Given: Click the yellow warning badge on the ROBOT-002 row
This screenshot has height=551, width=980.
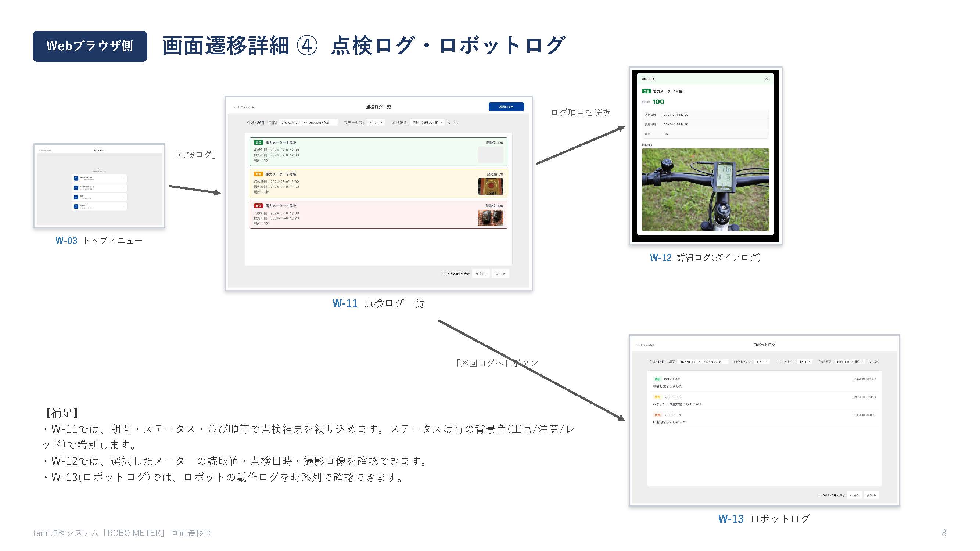Looking at the screenshot, I should (657, 397).
